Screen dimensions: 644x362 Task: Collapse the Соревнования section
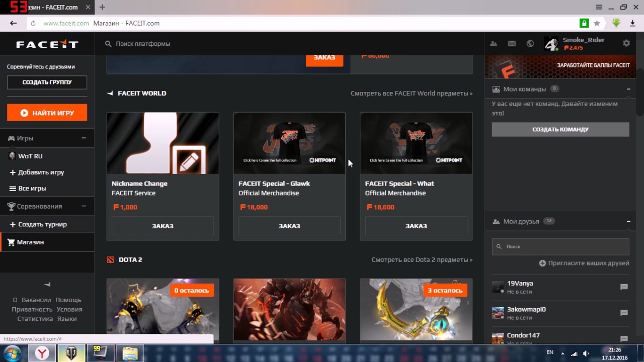(84, 206)
